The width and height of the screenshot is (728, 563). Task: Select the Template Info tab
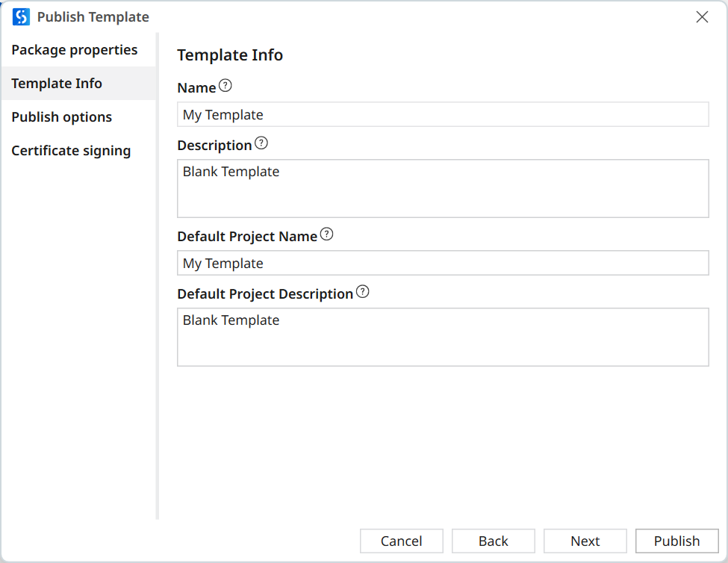57,84
